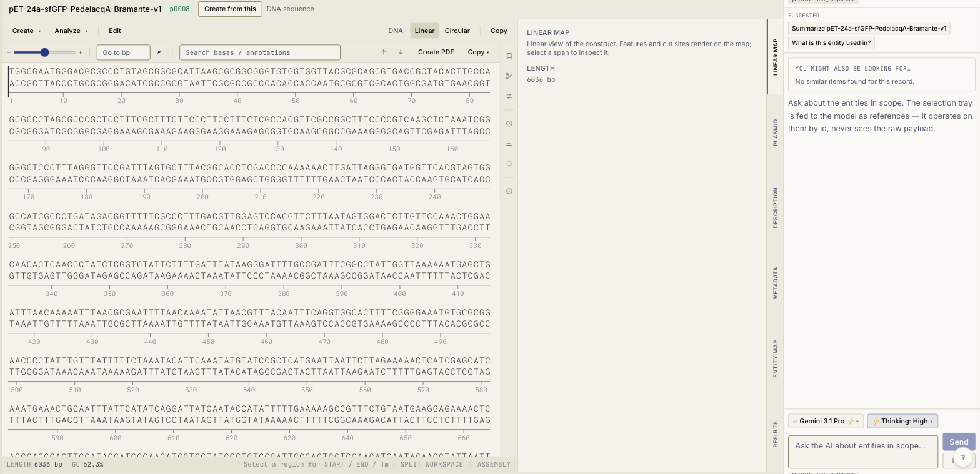Open the Thinking: High level dropdown
This screenshot has height=474, width=980.
pos(902,421)
